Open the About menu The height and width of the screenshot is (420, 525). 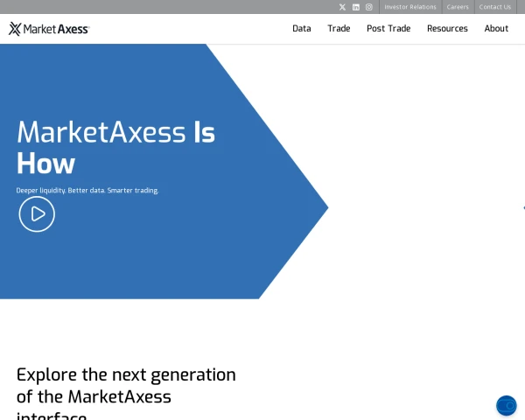tap(496, 29)
